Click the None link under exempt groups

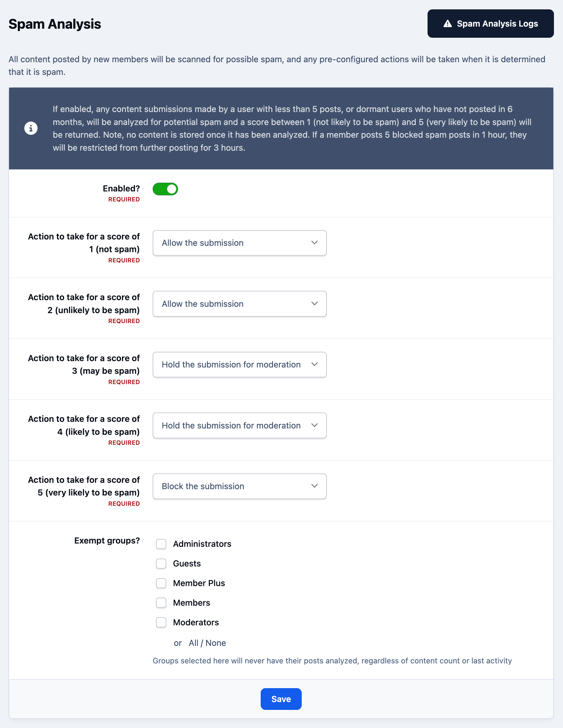[x=215, y=643]
